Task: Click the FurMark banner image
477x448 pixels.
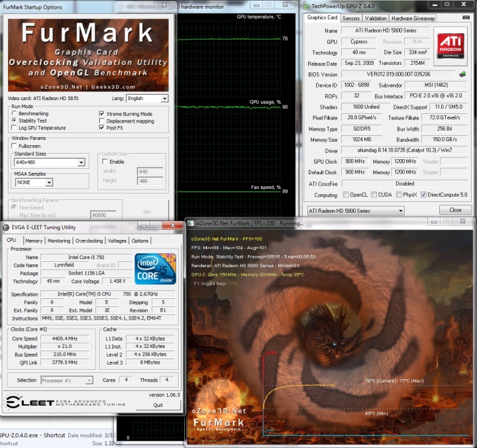Action: (88, 55)
